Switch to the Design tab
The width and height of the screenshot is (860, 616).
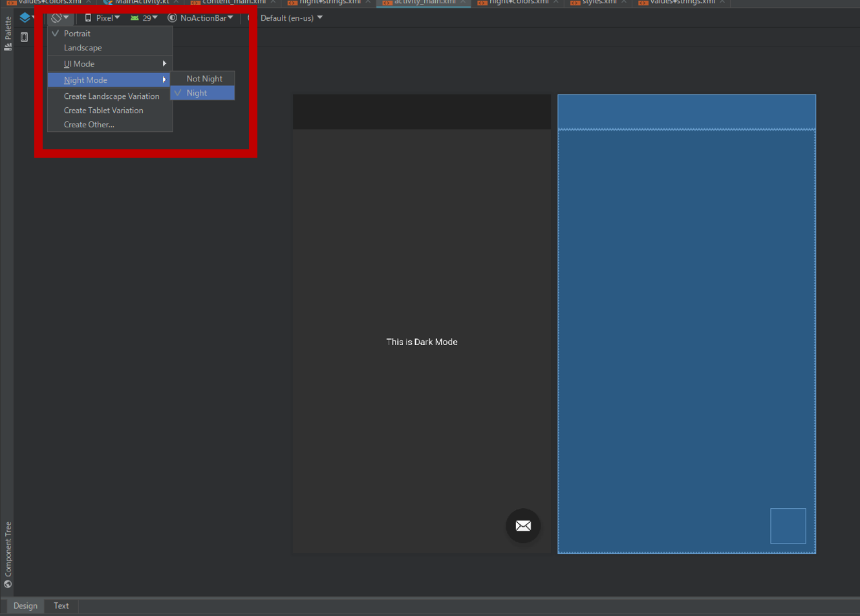click(25, 606)
